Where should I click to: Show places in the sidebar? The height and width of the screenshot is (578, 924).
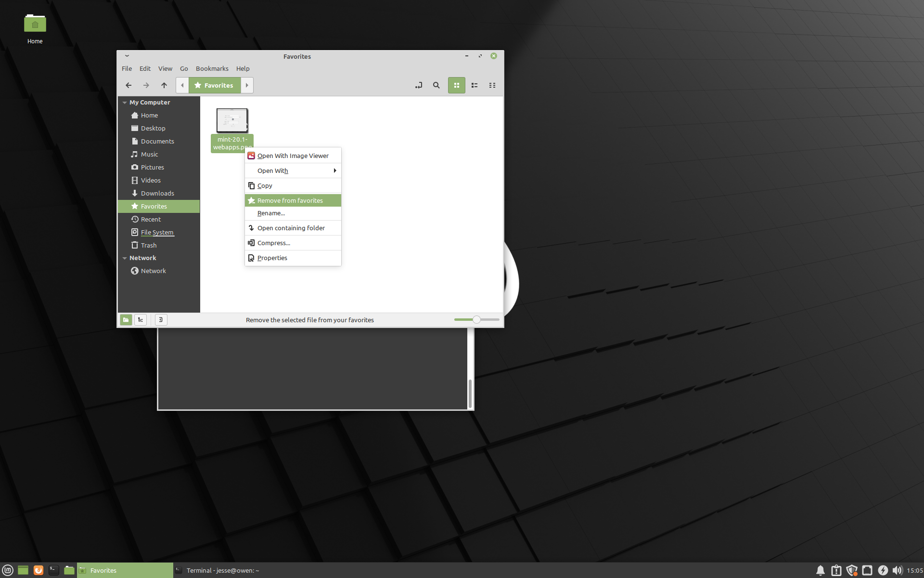point(126,320)
